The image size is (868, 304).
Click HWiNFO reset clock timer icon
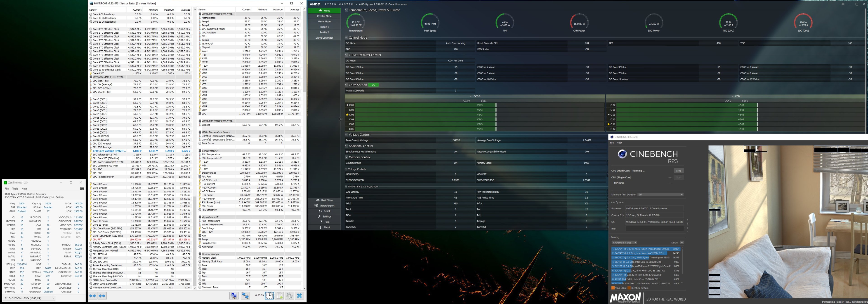click(269, 296)
